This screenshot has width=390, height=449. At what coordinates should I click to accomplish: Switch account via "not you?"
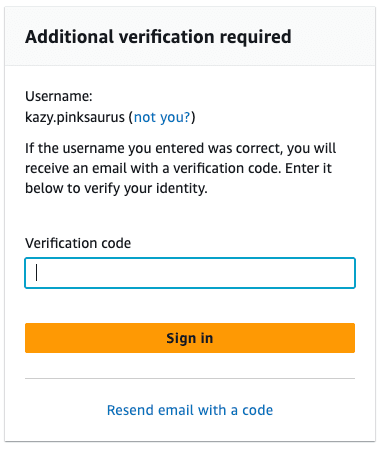coord(162,117)
